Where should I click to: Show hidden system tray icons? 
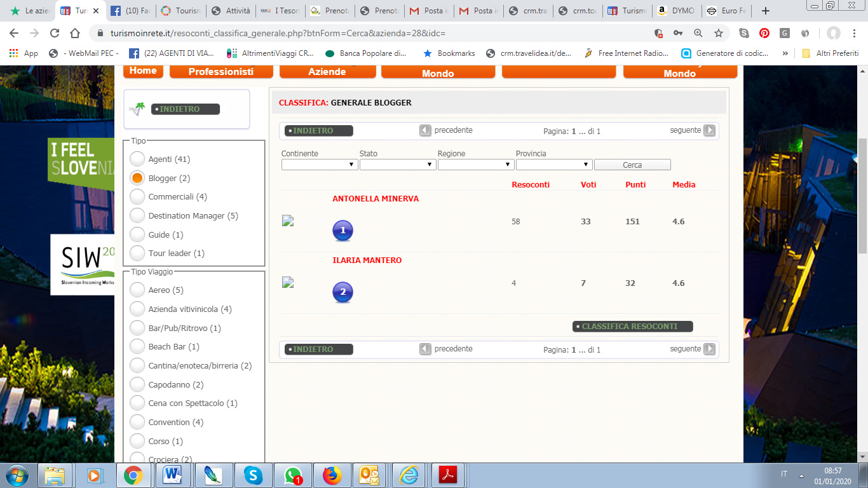(801, 475)
